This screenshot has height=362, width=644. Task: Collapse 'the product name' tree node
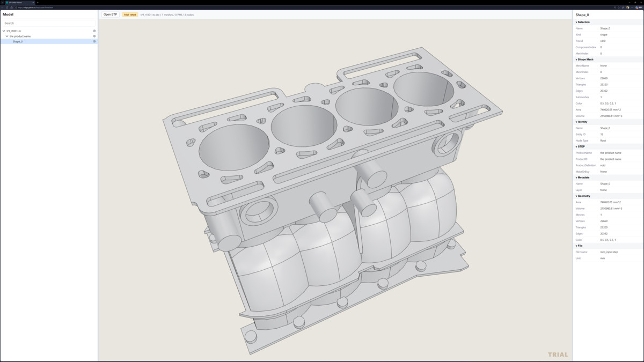(7, 36)
